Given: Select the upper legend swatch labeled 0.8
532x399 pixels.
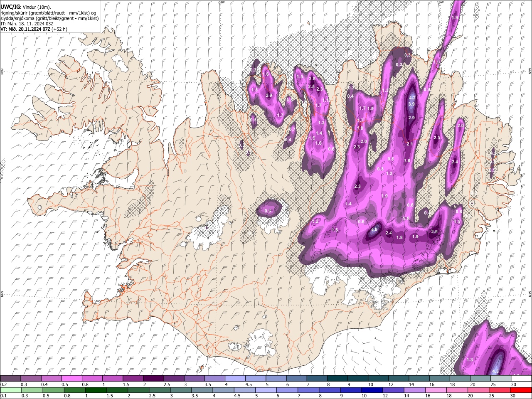Looking at the screenshot, I should [92, 379].
